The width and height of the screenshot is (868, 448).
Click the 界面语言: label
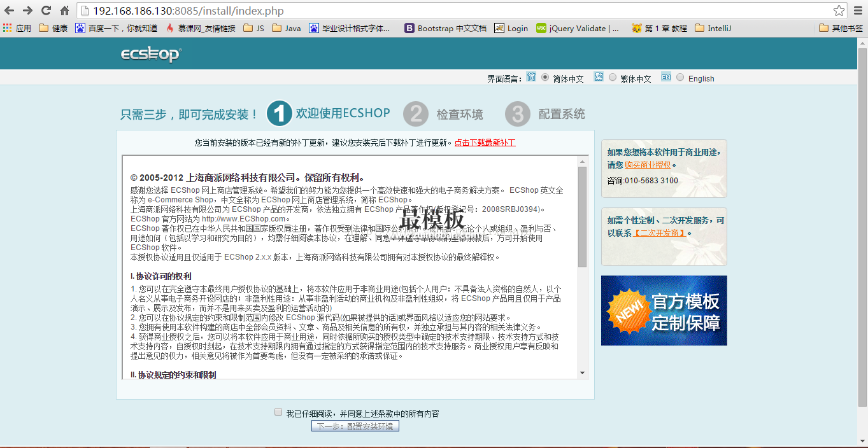504,79
